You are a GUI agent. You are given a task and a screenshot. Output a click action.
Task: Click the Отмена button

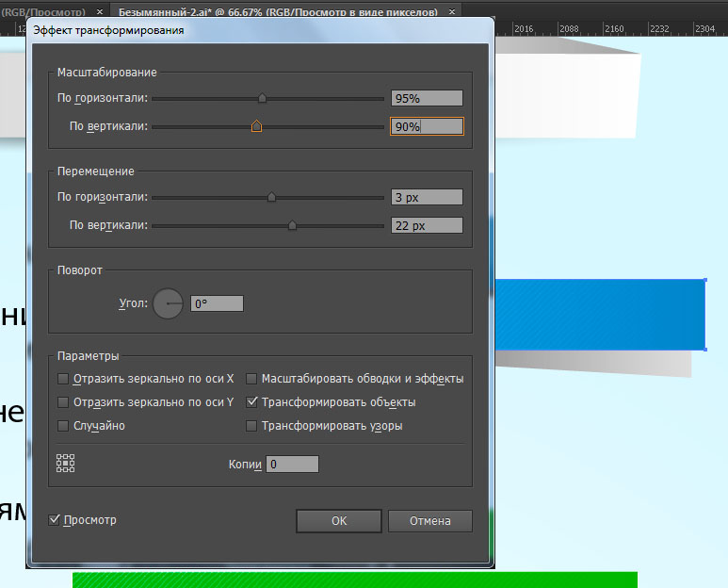[x=430, y=521]
